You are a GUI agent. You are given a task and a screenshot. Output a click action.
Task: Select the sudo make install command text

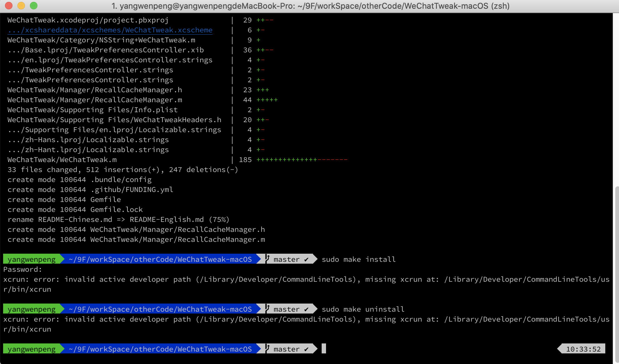click(358, 259)
